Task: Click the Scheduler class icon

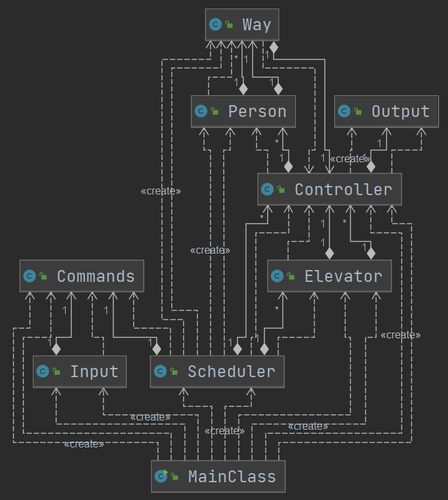Action: tap(160, 371)
